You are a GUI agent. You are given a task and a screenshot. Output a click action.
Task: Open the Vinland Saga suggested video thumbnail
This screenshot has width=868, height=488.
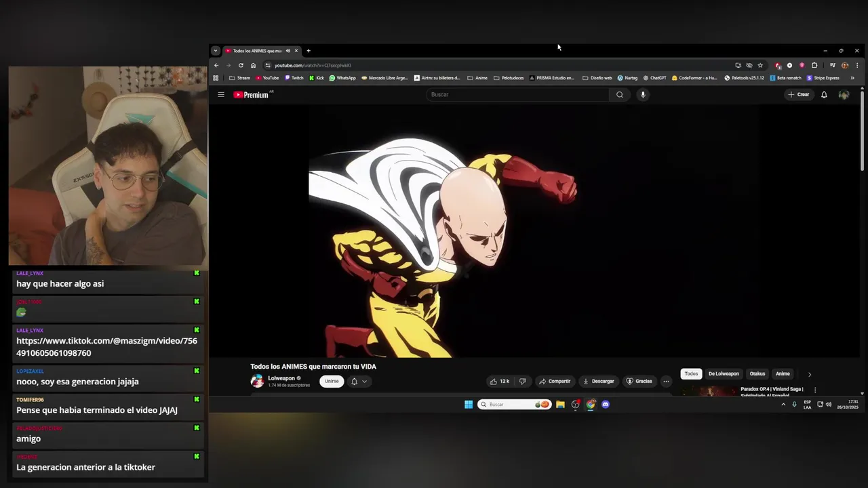click(710, 390)
